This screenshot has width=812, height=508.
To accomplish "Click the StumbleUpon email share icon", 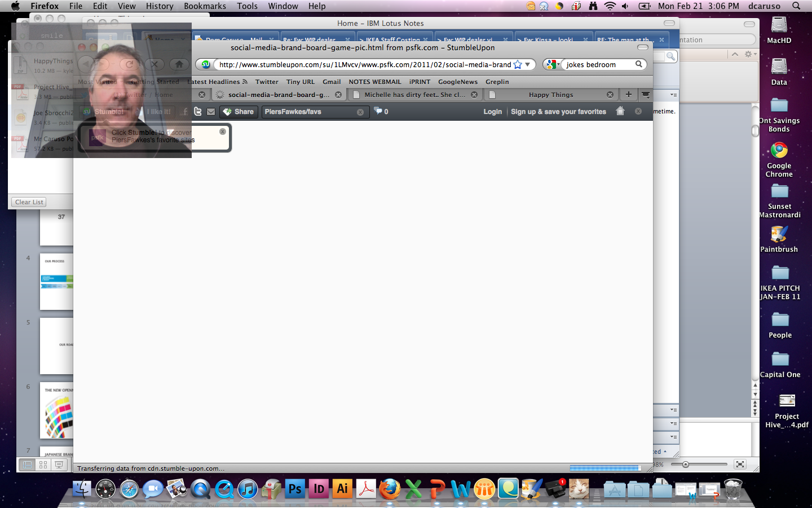I will pyautogui.click(x=210, y=112).
